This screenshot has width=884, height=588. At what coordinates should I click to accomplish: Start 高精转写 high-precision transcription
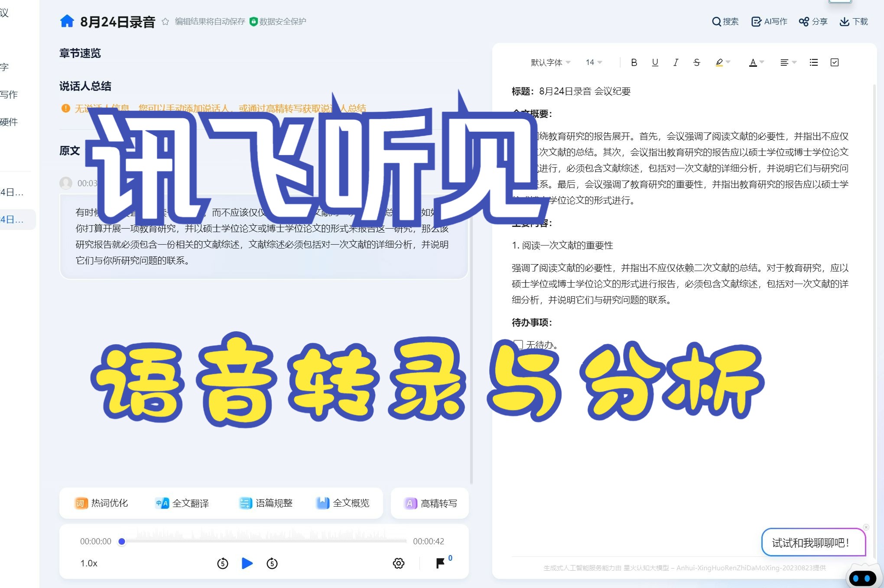tap(430, 503)
